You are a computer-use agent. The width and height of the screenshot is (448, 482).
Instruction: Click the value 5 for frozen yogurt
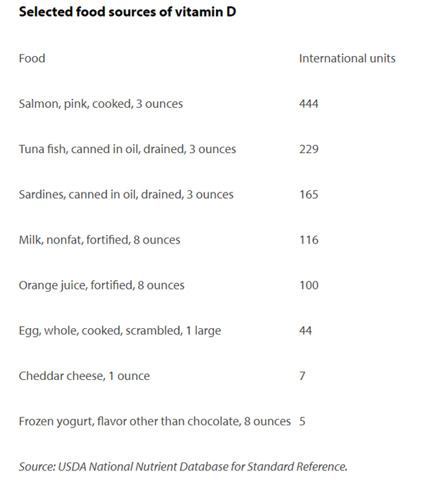pos(302,421)
